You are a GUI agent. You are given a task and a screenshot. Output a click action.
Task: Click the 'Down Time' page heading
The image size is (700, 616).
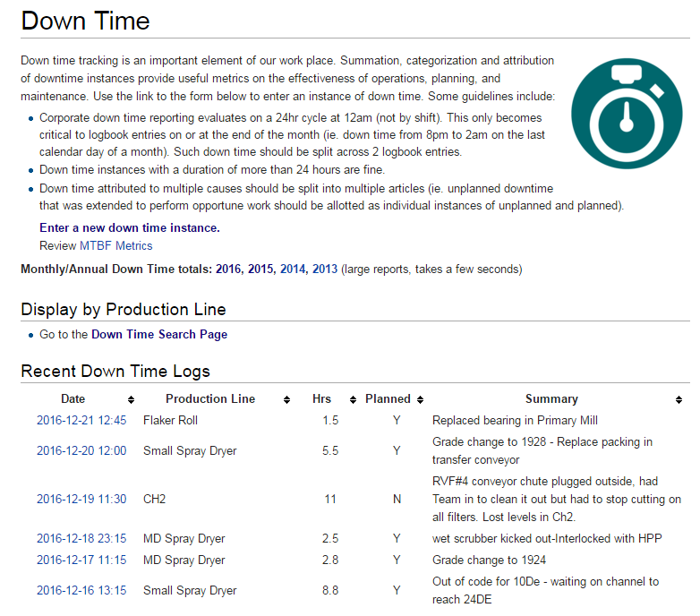pos(85,21)
